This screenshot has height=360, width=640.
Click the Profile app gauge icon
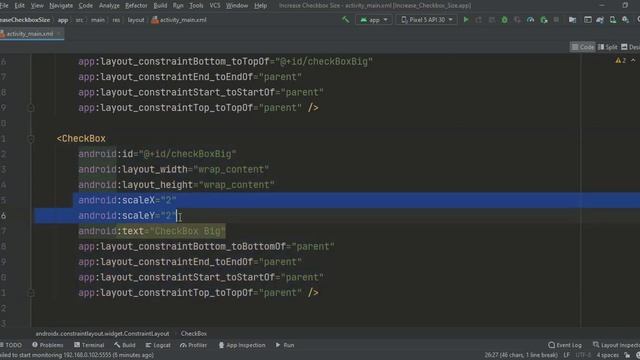[531, 20]
